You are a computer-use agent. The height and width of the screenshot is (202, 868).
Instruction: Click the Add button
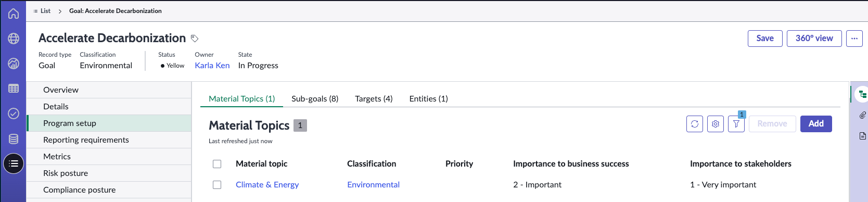[816, 124]
